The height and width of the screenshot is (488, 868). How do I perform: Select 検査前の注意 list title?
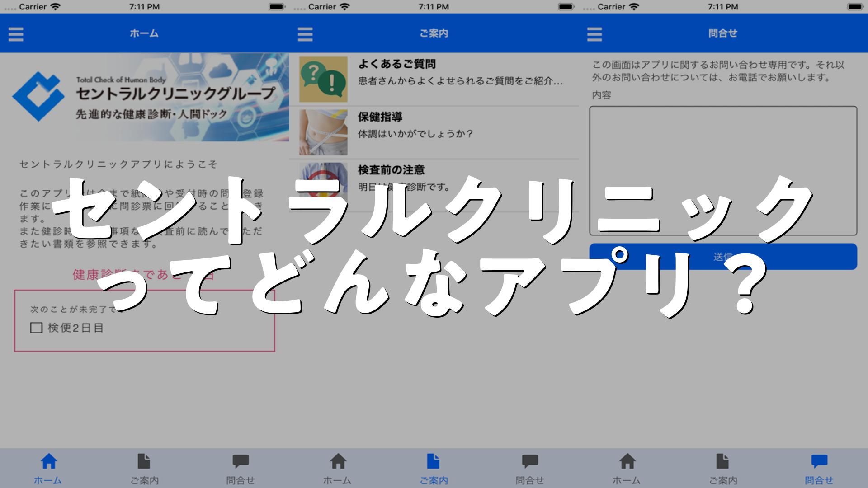pyautogui.click(x=392, y=170)
